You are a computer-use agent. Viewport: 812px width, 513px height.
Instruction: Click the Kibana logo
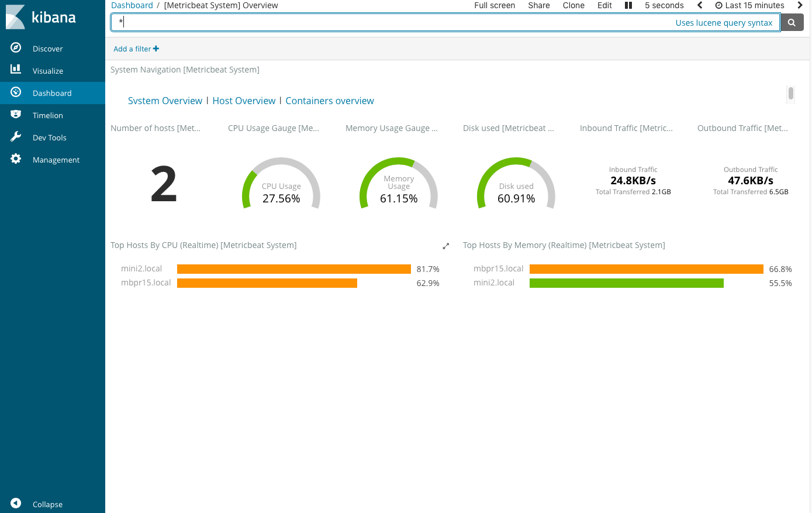(41, 17)
